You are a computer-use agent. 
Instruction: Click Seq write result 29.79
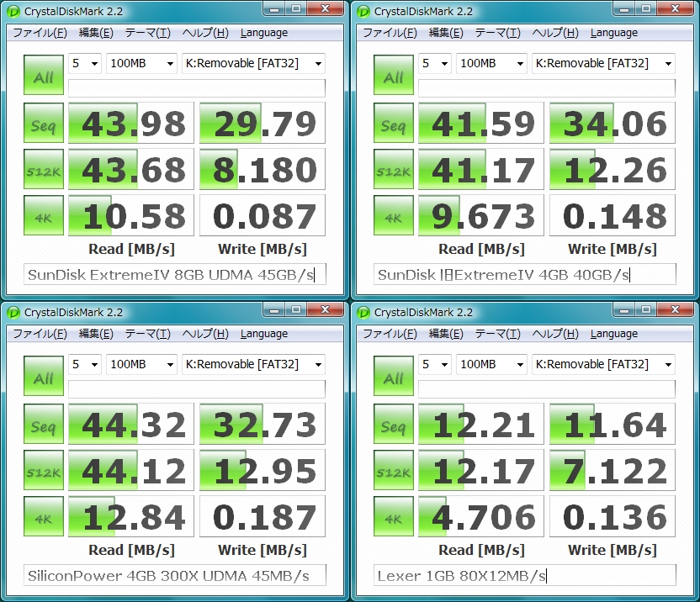[262, 123]
